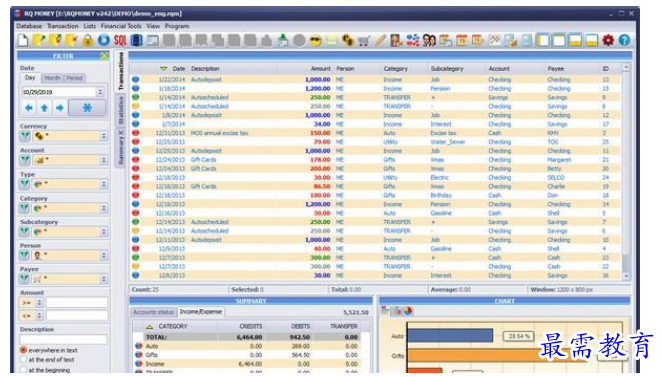
Task: Sort by the Payee column header
Action: click(x=556, y=68)
